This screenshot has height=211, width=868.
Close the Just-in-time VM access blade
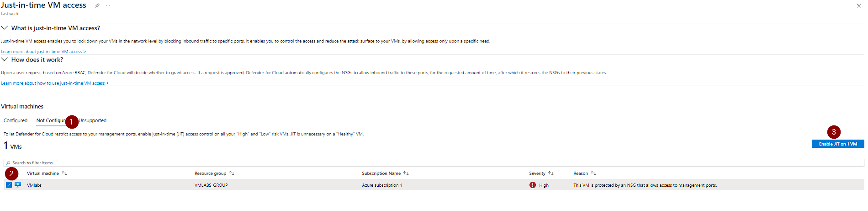[x=859, y=6]
